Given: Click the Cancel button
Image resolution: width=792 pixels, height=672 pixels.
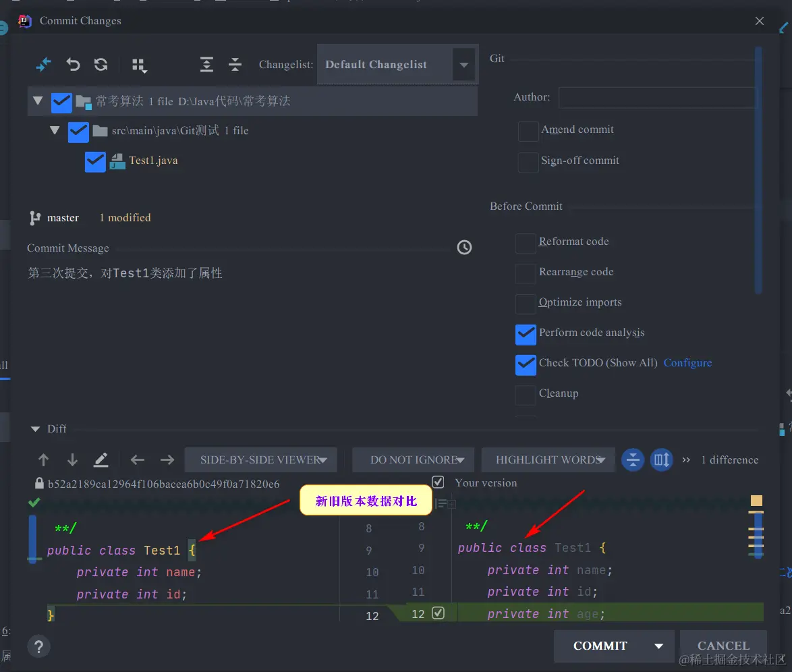Looking at the screenshot, I should pos(723,646).
